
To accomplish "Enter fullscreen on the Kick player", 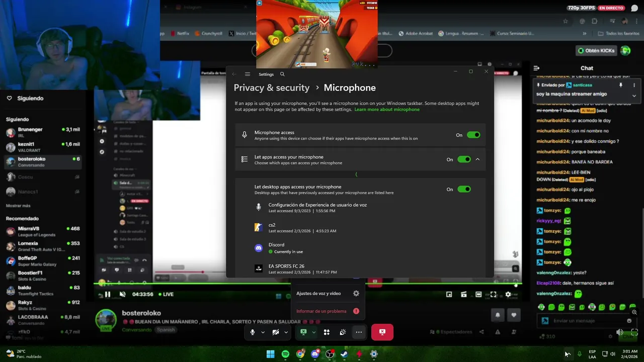I will click(494, 295).
